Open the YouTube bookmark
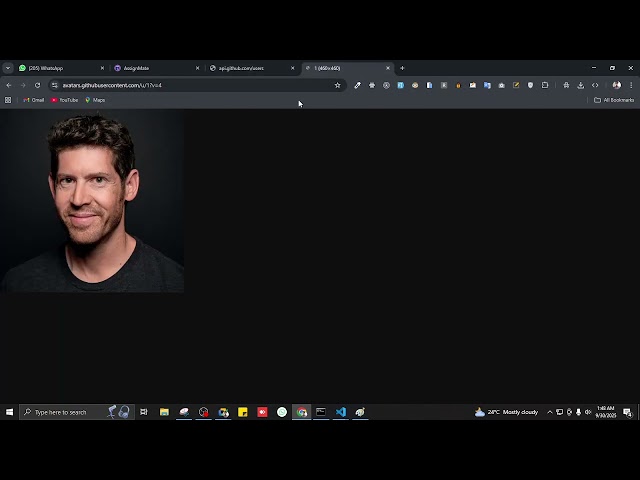Image resolution: width=640 pixels, height=480 pixels. click(65, 100)
